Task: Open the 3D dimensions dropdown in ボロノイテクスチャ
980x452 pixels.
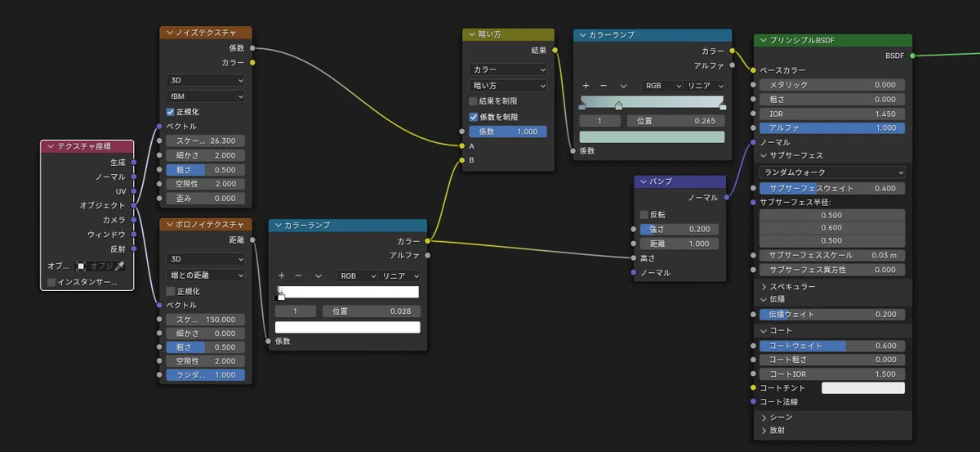Action: tap(206, 259)
